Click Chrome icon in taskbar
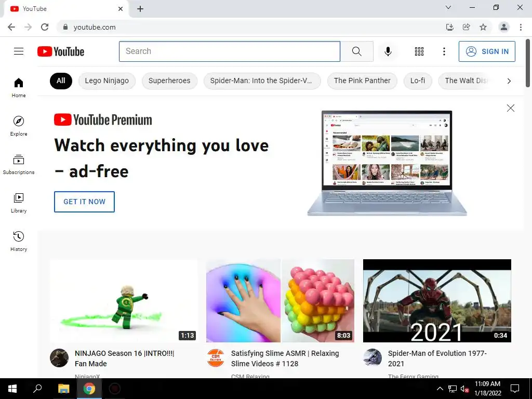The height and width of the screenshot is (399, 532). (89, 389)
